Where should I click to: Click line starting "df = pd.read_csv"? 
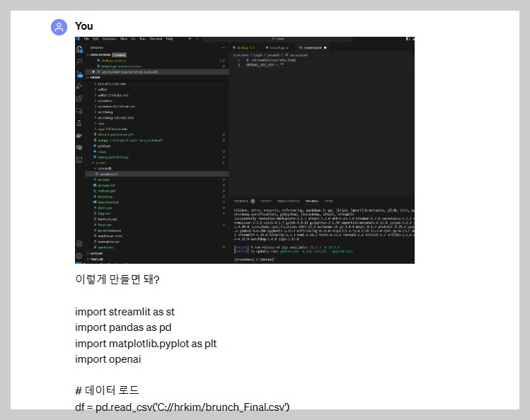182,407
